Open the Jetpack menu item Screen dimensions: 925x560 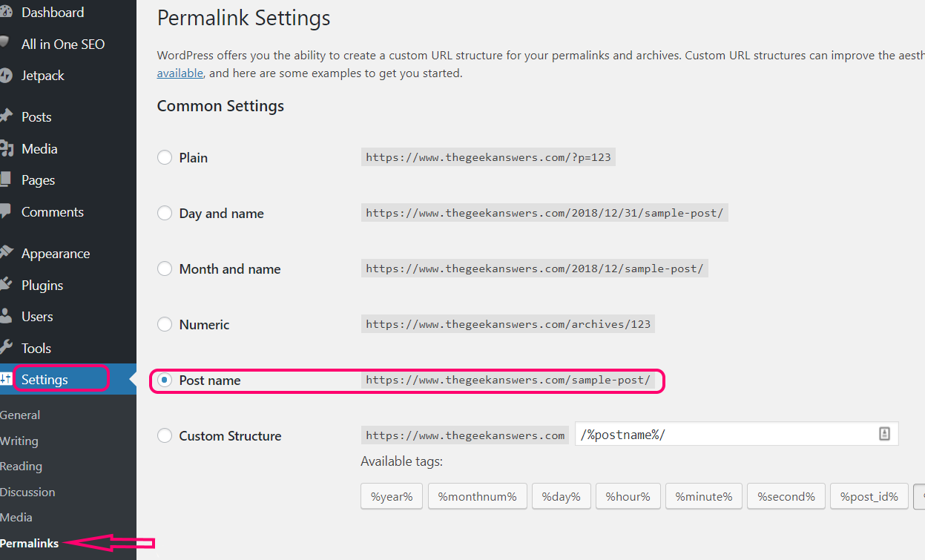[43, 76]
